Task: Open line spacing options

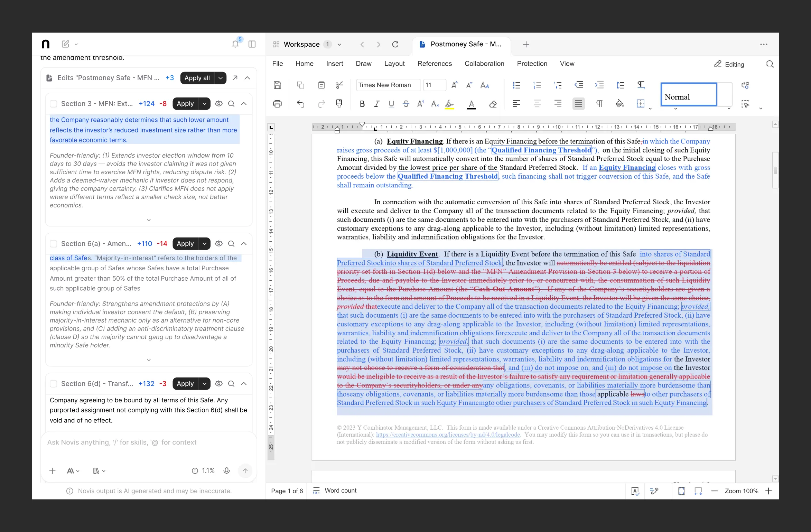Action: tap(621, 85)
